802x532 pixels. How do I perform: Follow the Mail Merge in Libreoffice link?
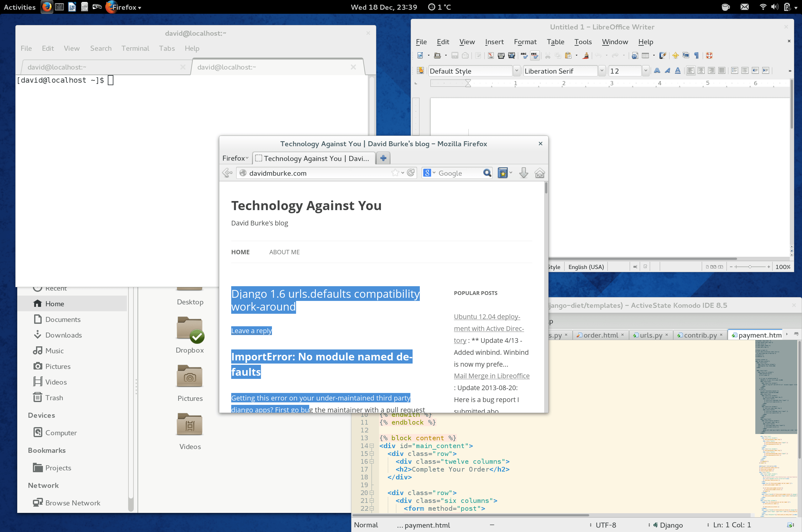click(x=491, y=375)
